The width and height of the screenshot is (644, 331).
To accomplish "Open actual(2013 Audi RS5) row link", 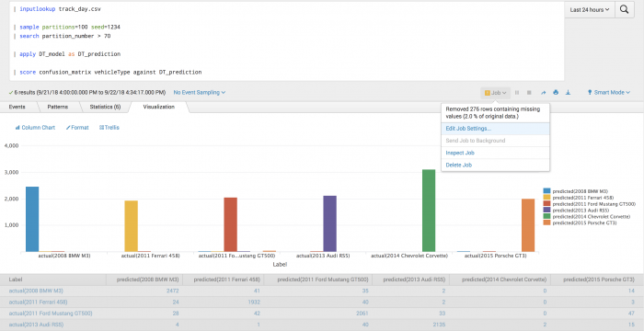I will pyautogui.click(x=36, y=325).
